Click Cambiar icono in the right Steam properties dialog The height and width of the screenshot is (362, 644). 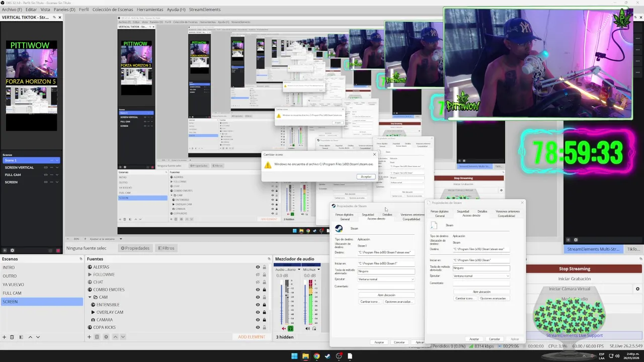[465, 298]
